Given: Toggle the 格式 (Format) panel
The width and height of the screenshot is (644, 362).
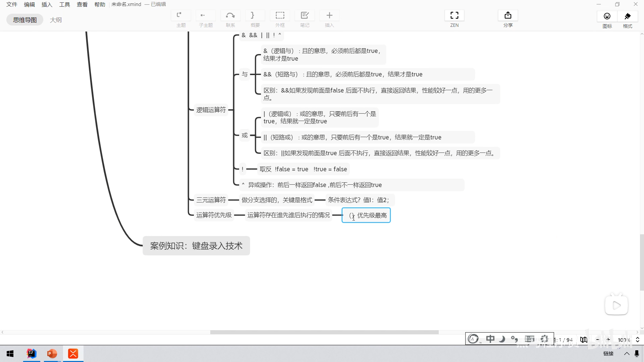Looking at the screenshot, I should (x=628, y=16).
